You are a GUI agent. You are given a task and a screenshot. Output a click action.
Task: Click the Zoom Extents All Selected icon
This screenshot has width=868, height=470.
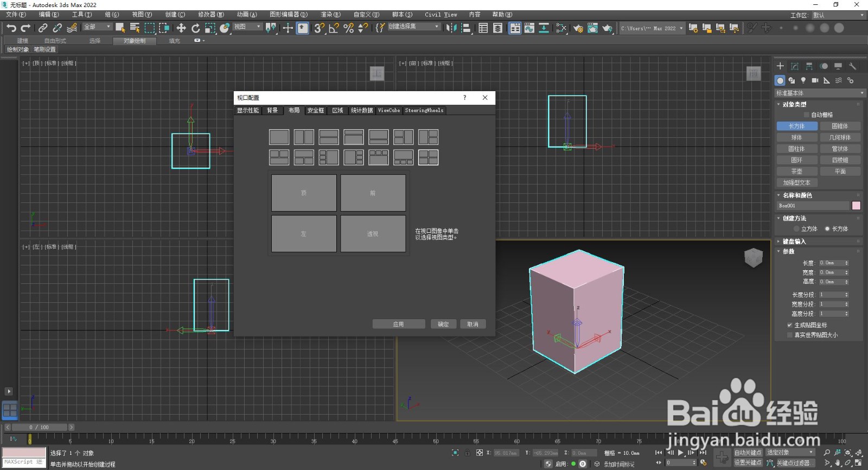point(859,453)
